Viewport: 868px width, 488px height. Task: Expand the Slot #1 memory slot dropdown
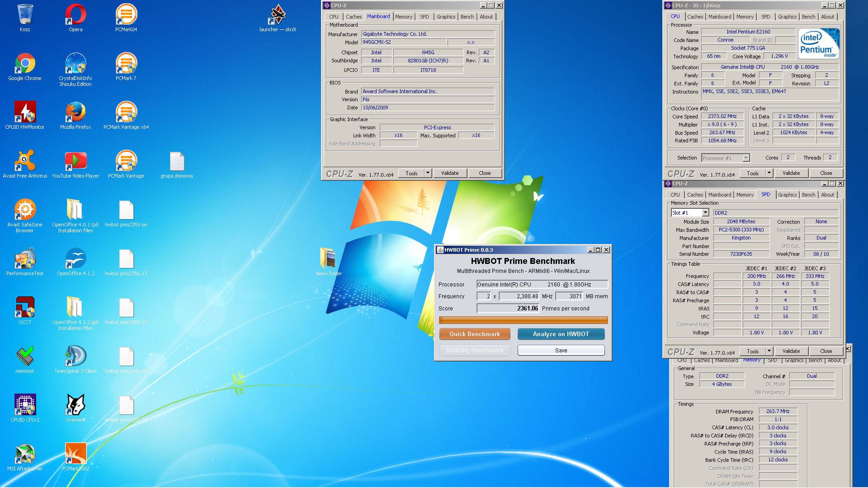[705, 213]
